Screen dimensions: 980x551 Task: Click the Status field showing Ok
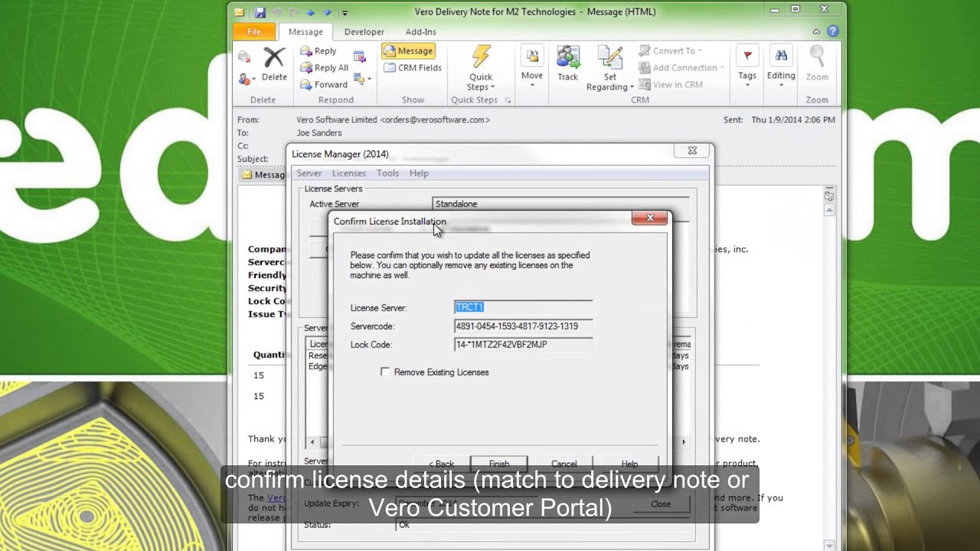(542, 525)
